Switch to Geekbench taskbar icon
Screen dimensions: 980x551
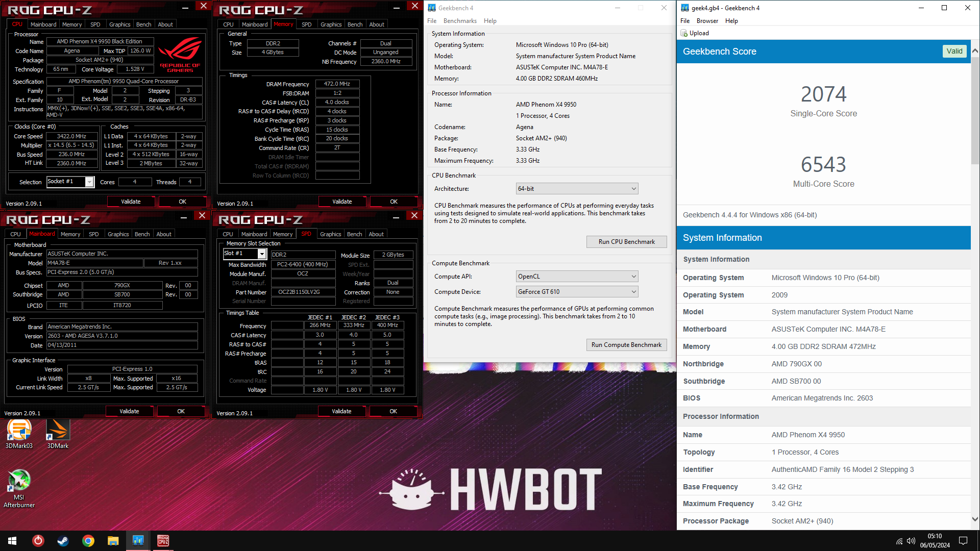pos(138,541)
